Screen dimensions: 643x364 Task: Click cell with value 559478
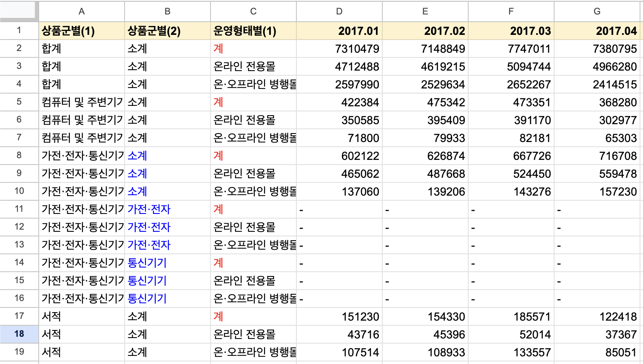597,173
